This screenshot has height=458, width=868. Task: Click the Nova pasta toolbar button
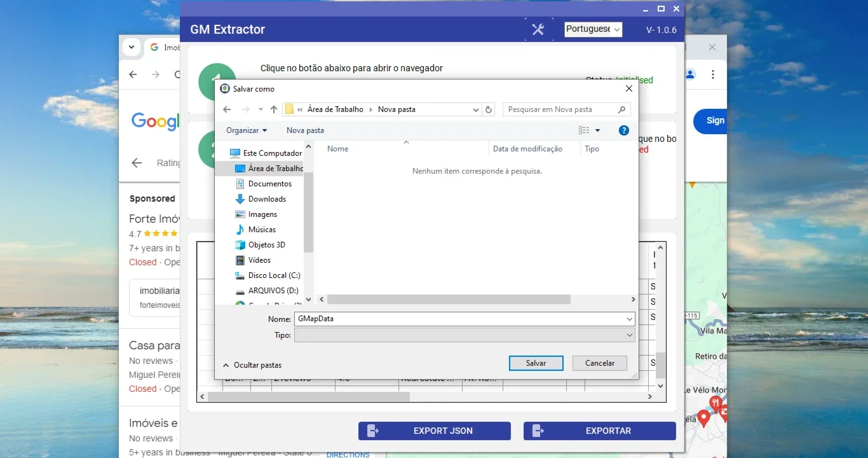coord(305,130)
